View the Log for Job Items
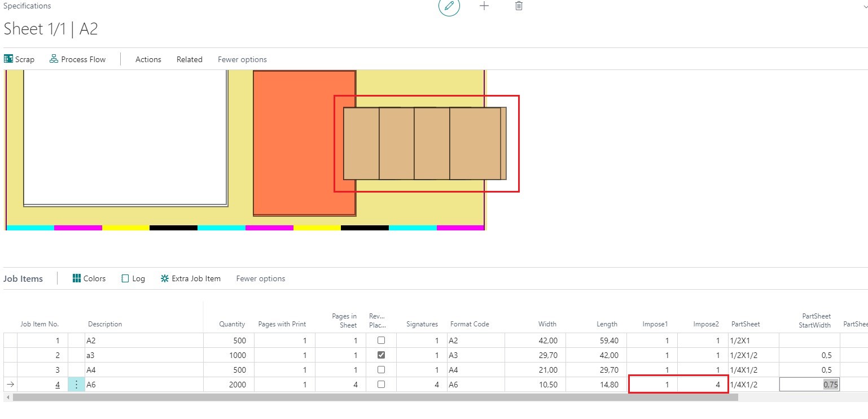Screen dimensions: 868x419 133,278
